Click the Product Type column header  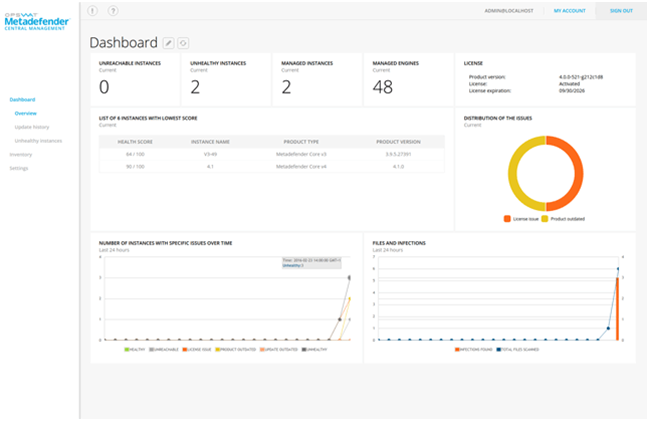point(301,142)
